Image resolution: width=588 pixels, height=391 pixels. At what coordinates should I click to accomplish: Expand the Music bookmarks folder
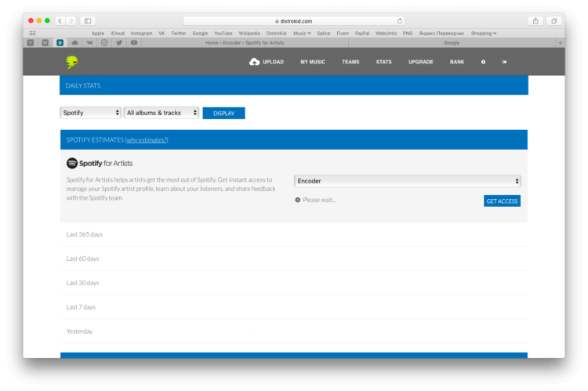pyautogui.click(x=302, y=34)
